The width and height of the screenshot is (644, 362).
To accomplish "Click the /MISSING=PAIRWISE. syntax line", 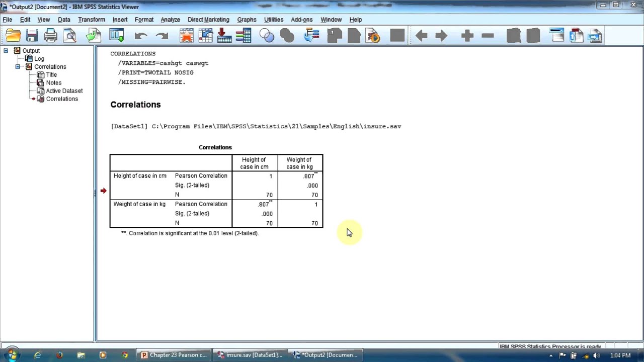I will click(x=152, y=82).
